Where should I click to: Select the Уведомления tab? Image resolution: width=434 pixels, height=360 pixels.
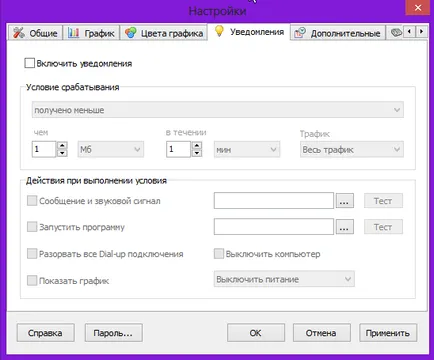coord(249,32)
